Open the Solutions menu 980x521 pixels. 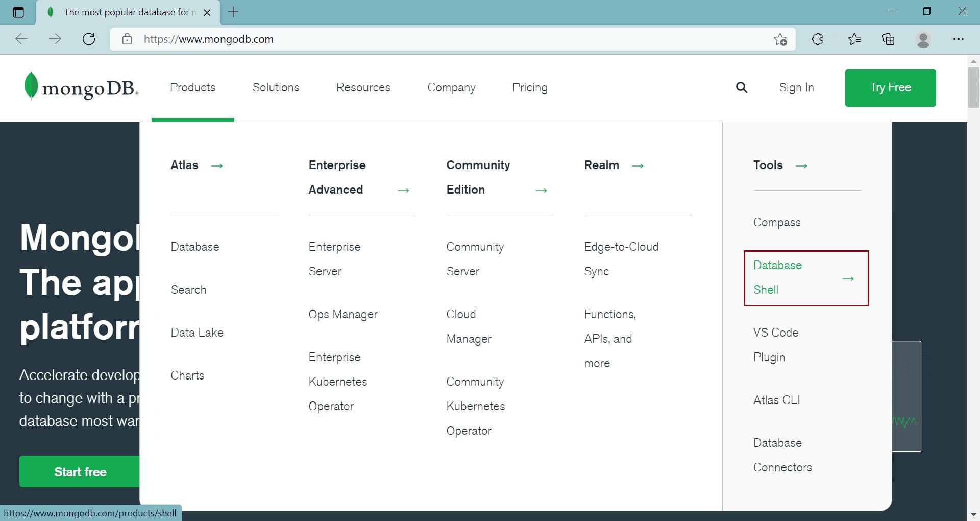276,87
